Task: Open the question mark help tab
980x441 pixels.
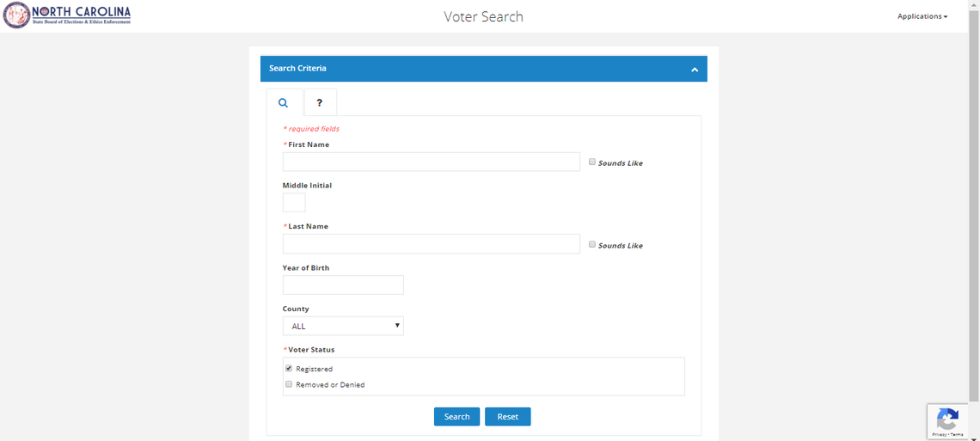Action: [x=320, y=102]
